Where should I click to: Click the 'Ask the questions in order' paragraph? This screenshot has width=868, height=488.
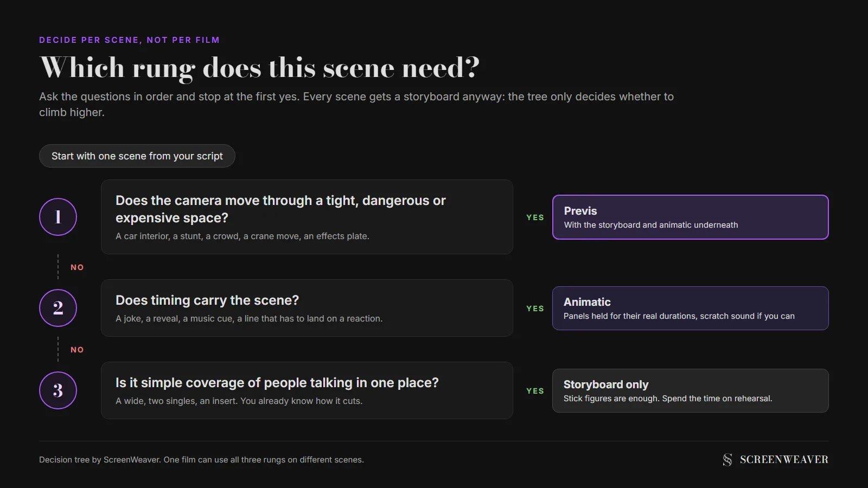click(x=356, y=104)
